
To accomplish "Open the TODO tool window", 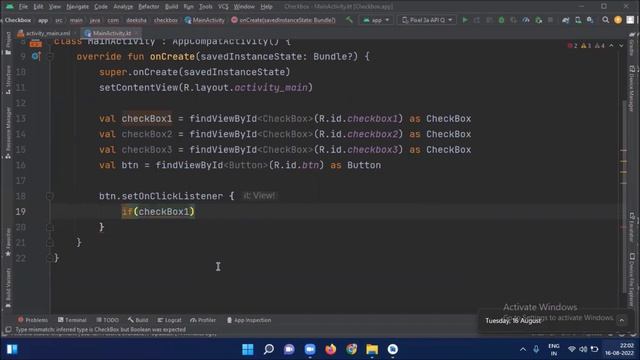I will pos(107,320).
